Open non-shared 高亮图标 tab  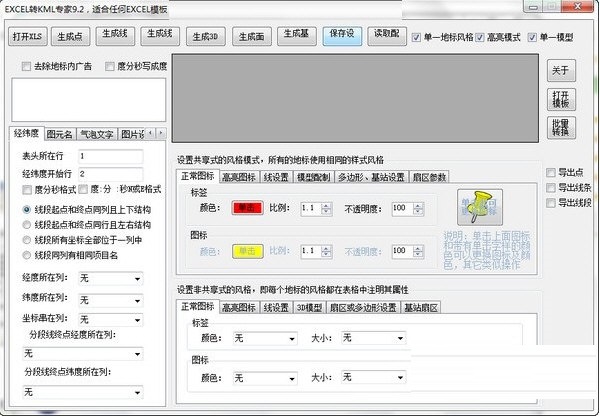point(239,308)
